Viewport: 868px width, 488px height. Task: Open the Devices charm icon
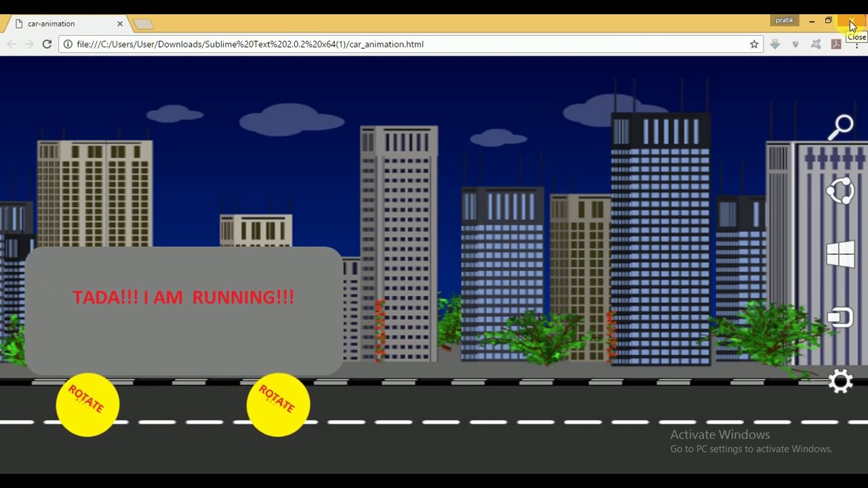[840, 318]
